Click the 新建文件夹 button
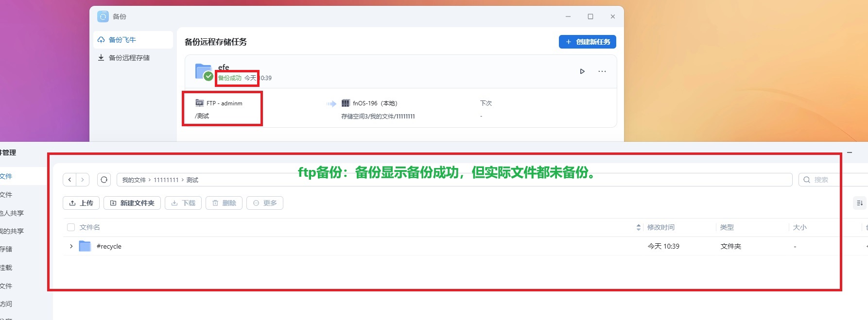Image resolution: width=868 pixels, height=320 pixels. pos(132,203)
